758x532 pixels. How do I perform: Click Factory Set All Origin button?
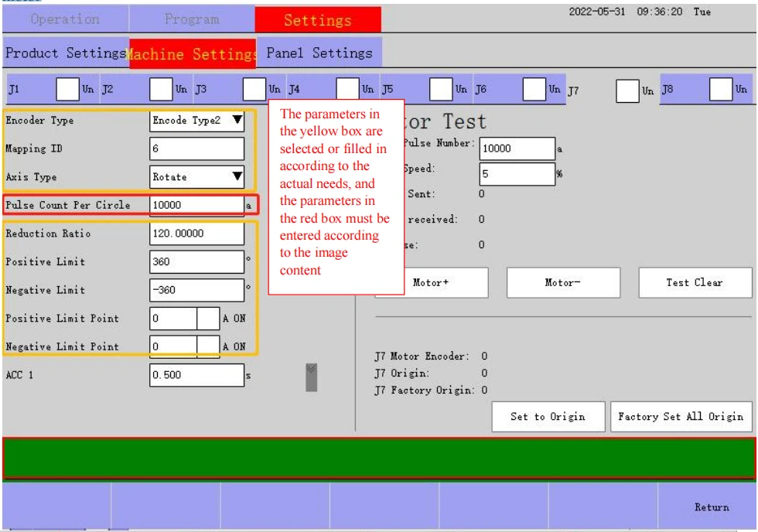pos(681,417)
